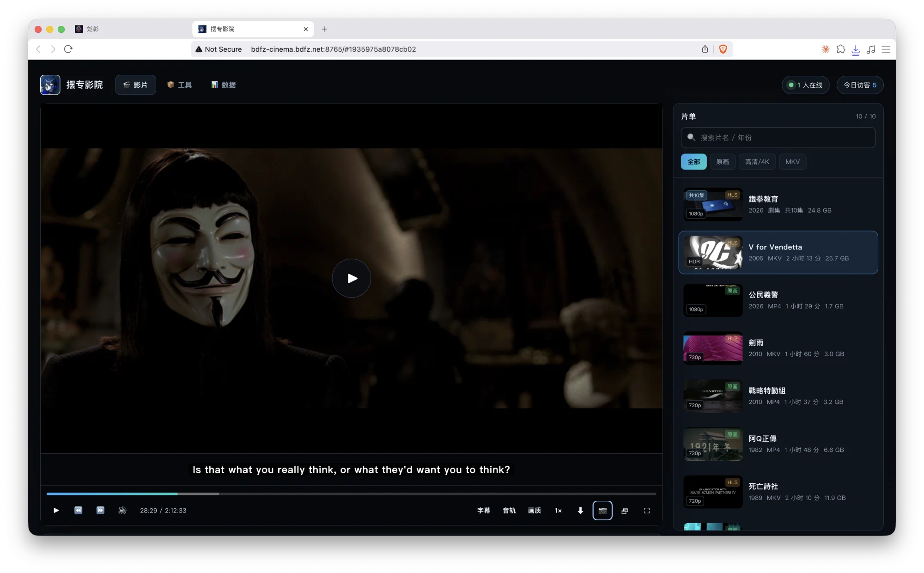Open the 阿Q正傳 playlist entry

[778, 444]
